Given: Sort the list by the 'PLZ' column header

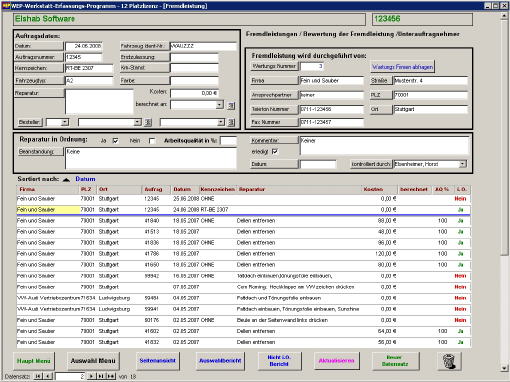Looking at the screenshot, I should click(x=87, y=189).
